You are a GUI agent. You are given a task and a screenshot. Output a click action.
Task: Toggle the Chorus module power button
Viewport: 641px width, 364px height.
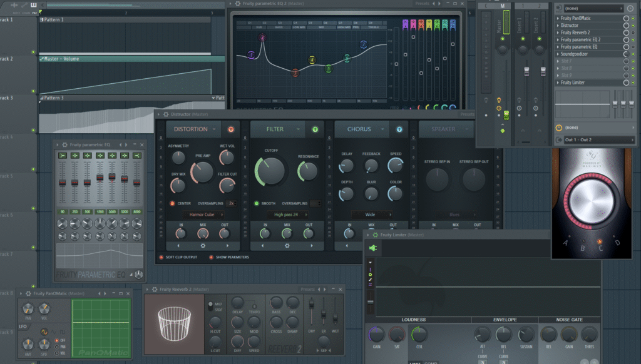pos(399,129)
